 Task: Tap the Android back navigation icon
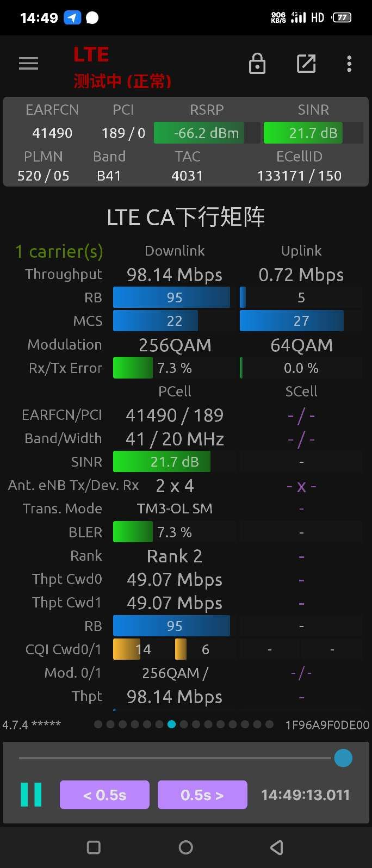point(277,847)
